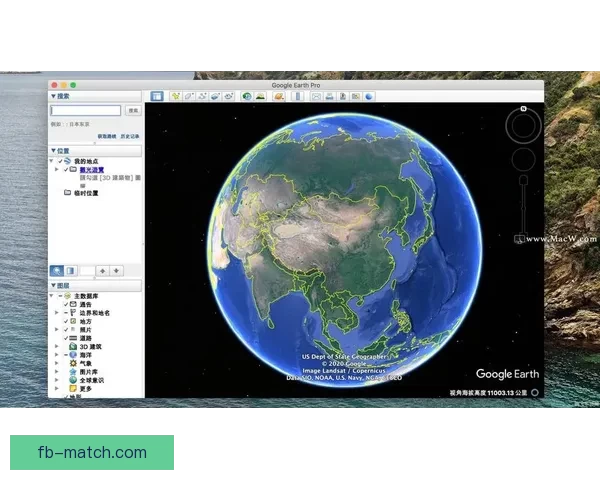Click into the search input field

[85, 111]
